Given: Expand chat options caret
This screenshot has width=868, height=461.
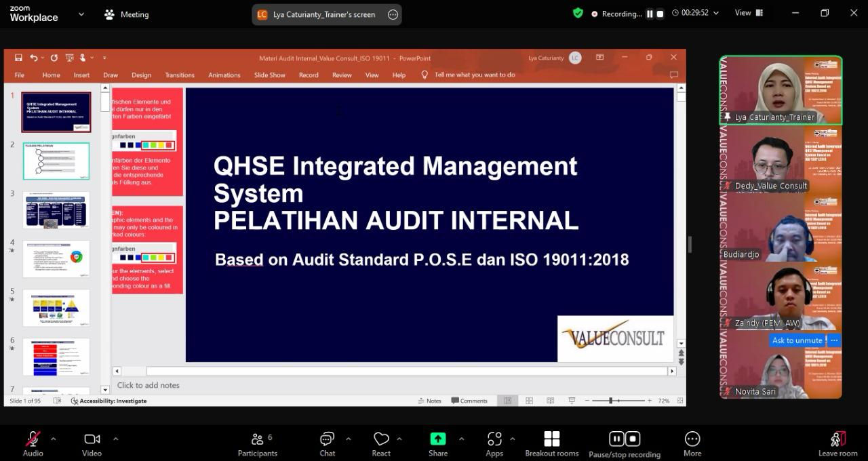Looking at the screenshot, I should coord(348,439).
